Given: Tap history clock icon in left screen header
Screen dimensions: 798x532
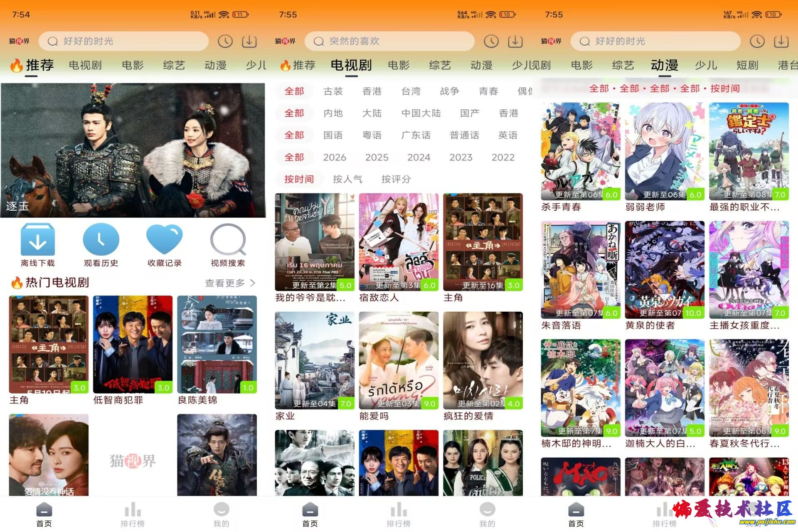Looking at the screenshot, I should pos(225,41).
